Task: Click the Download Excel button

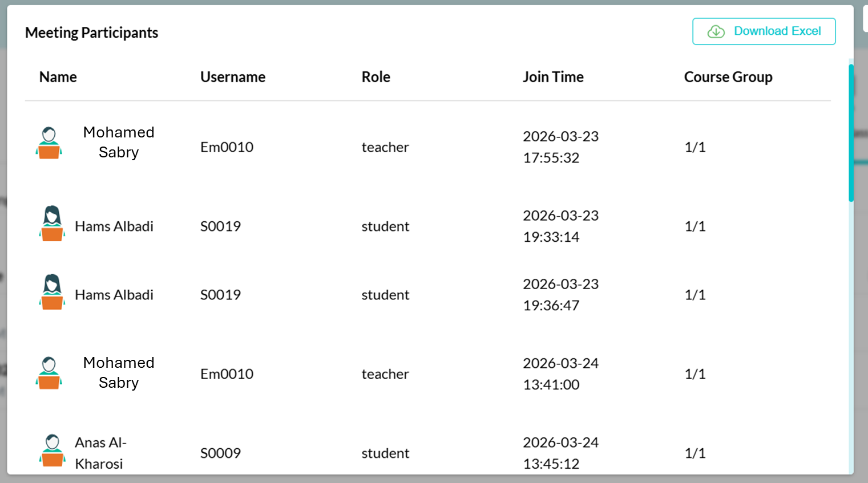Action: click(x=764, y=31)
